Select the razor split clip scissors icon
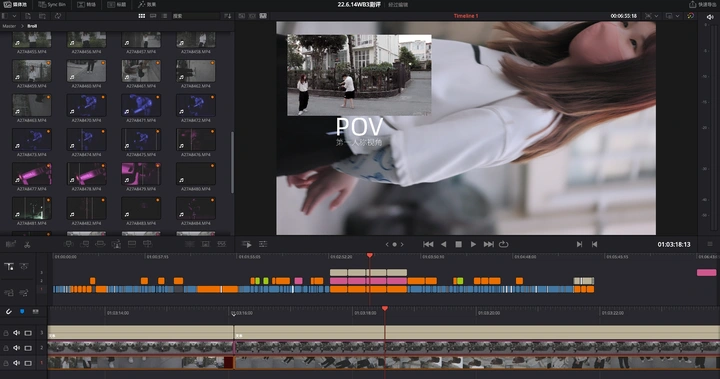 27,244
